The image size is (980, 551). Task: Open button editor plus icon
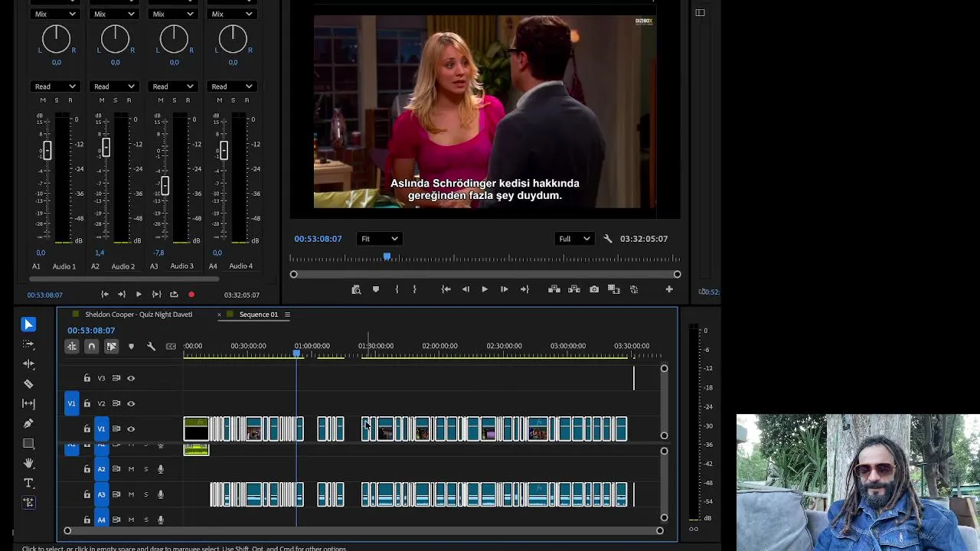(669, 289)
